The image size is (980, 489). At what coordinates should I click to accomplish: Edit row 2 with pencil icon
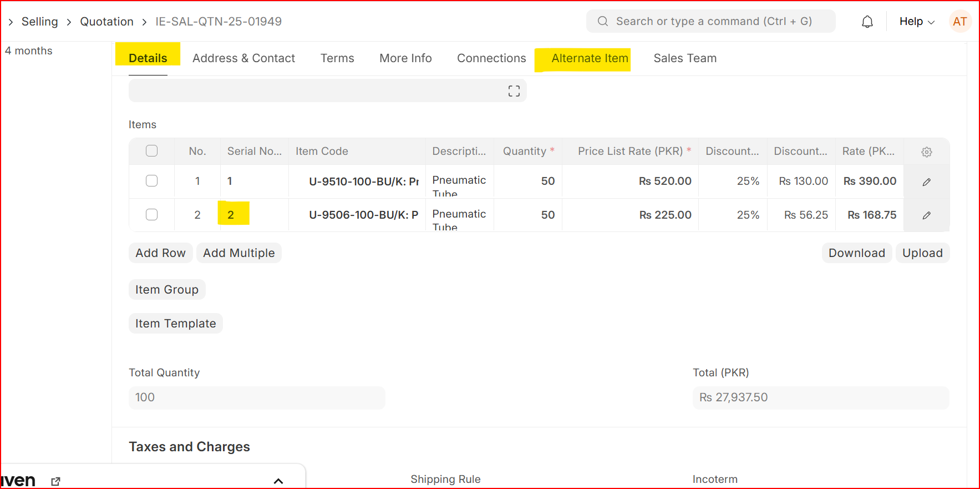[926, 215]
